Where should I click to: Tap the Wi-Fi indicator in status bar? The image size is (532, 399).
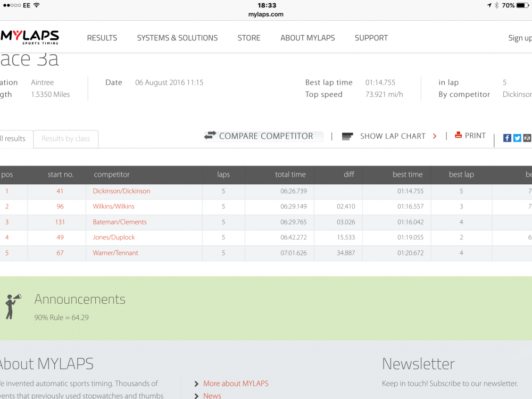point(36,5)
